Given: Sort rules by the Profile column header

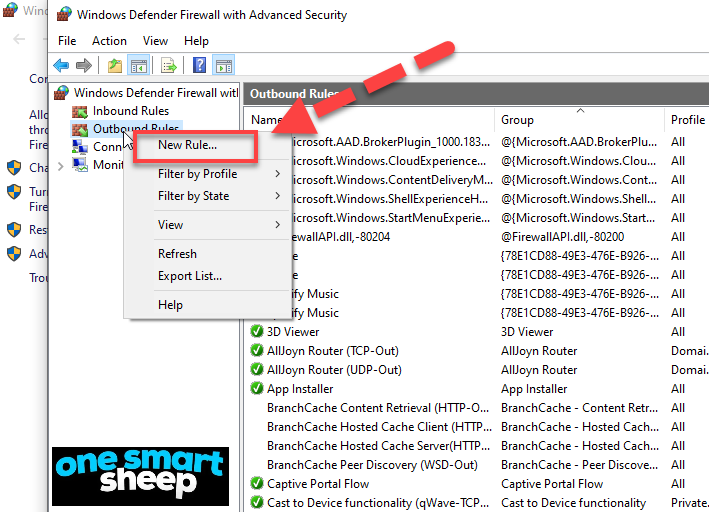Looking at the screenshot, I should point(687,120).
